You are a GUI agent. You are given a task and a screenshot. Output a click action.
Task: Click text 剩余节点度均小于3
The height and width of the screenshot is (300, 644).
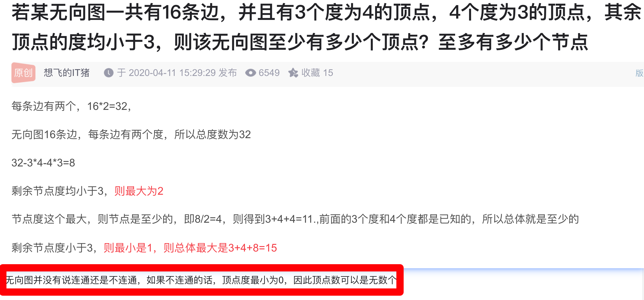pyautogui.click(x=57, y=191)
